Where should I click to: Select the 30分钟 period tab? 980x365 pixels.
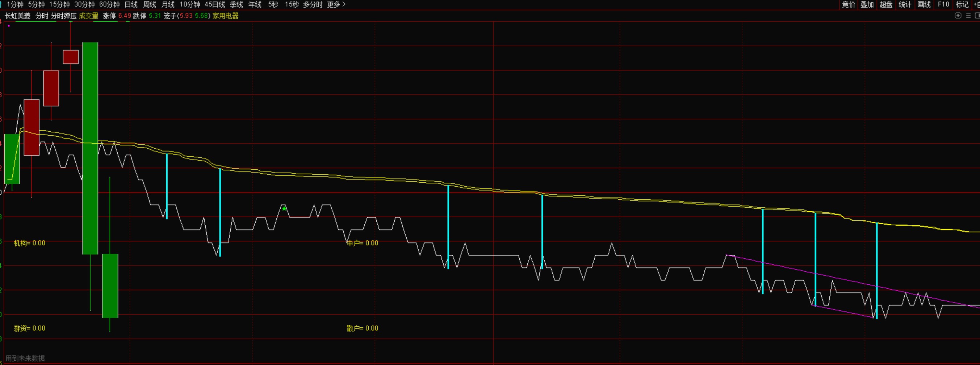(x=84, y=5)
